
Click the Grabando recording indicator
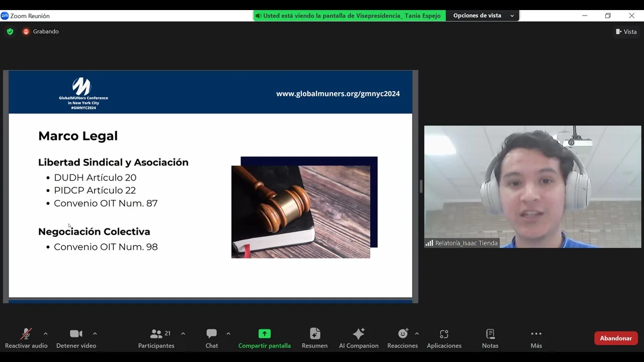(x=41, y=32)
